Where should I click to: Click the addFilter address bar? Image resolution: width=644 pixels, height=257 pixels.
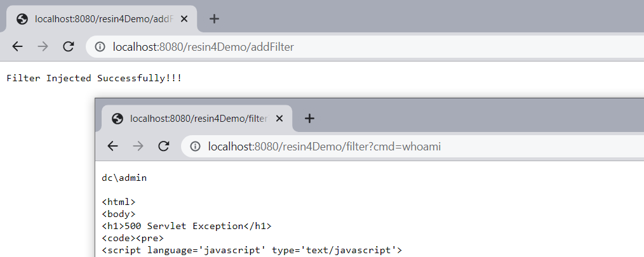[365, 47]
